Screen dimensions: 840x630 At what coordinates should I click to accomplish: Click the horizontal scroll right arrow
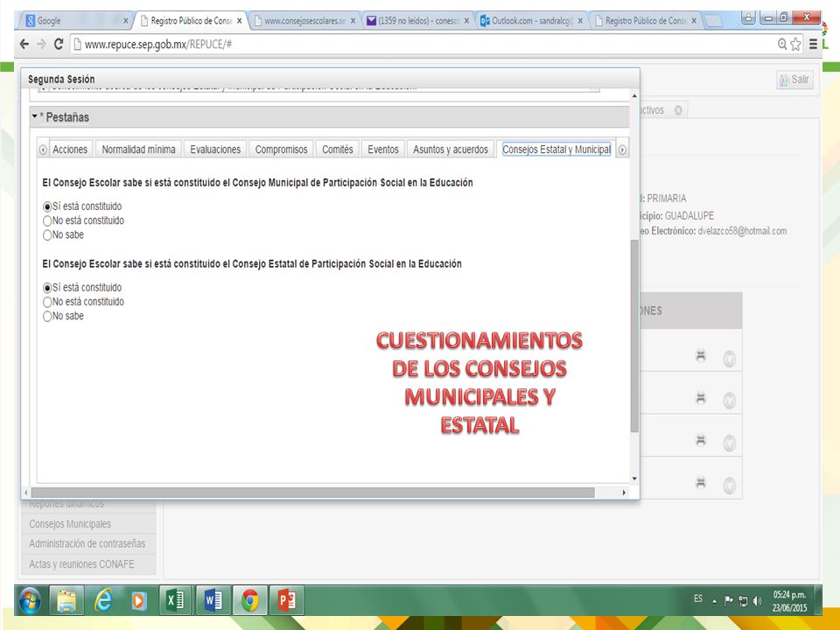[624, 493]
